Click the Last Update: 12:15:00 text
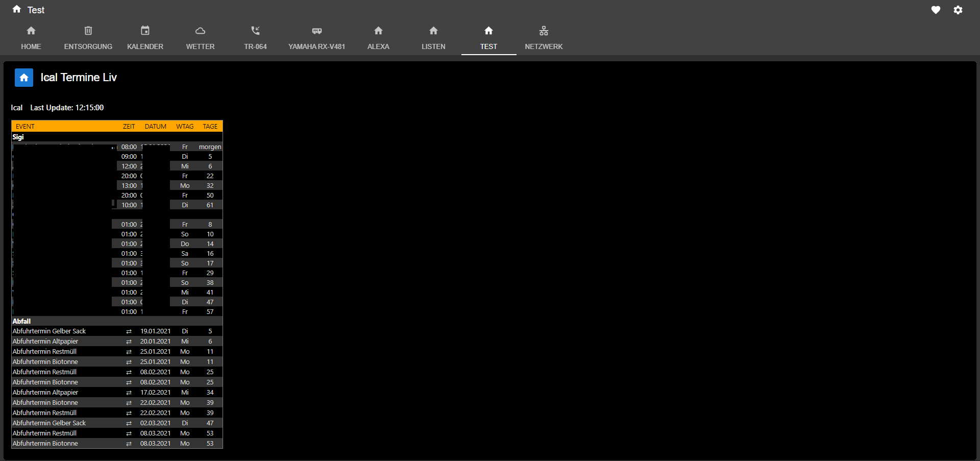The image size is (980, 461). point(67,108)
